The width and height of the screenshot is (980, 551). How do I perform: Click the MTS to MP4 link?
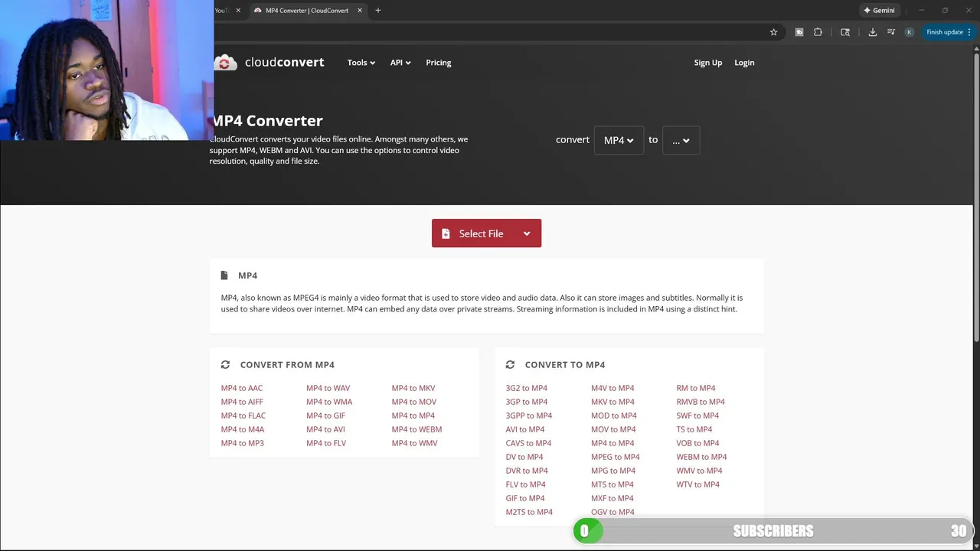click(612, 484)
